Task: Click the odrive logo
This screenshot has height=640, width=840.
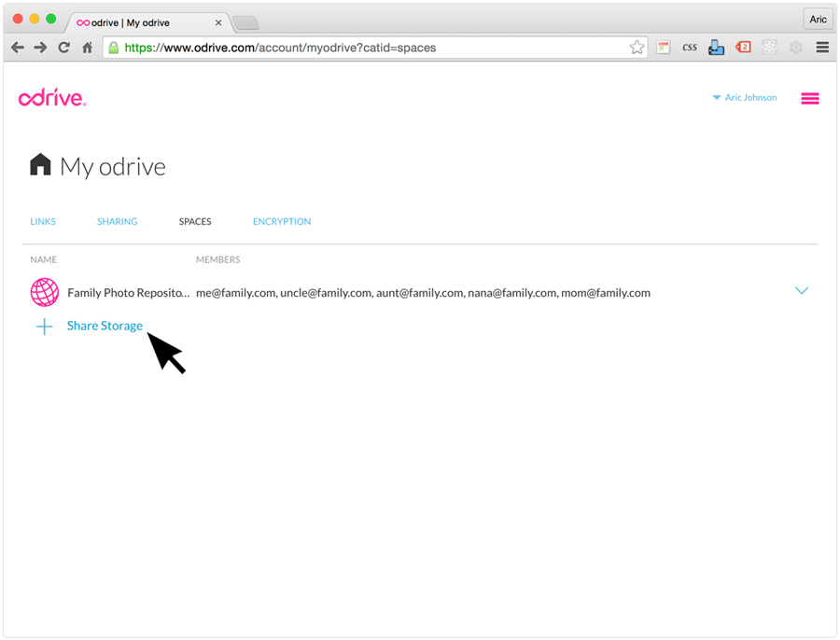Action: [x=52, y=97]
